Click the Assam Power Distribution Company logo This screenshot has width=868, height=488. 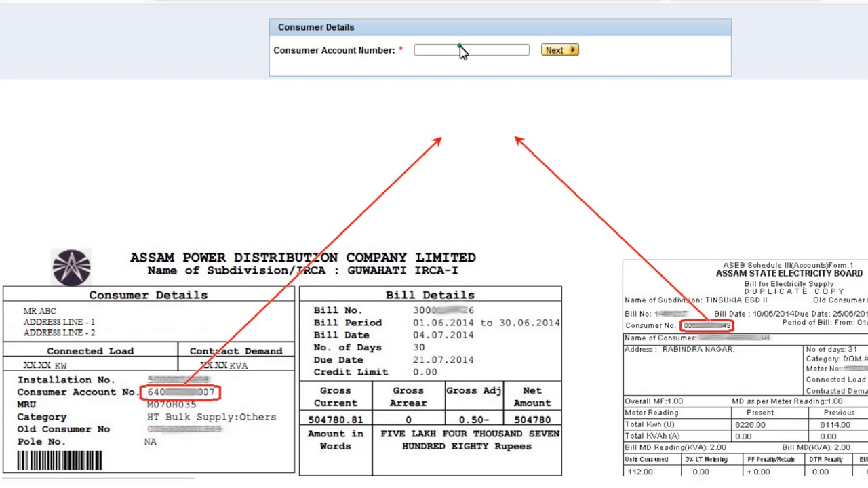click(71, 267)
